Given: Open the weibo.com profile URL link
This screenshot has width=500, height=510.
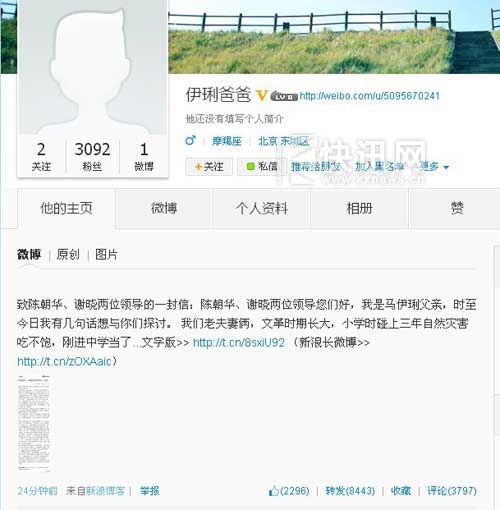Looking at the screenshot, I should (x=370, y=96).
